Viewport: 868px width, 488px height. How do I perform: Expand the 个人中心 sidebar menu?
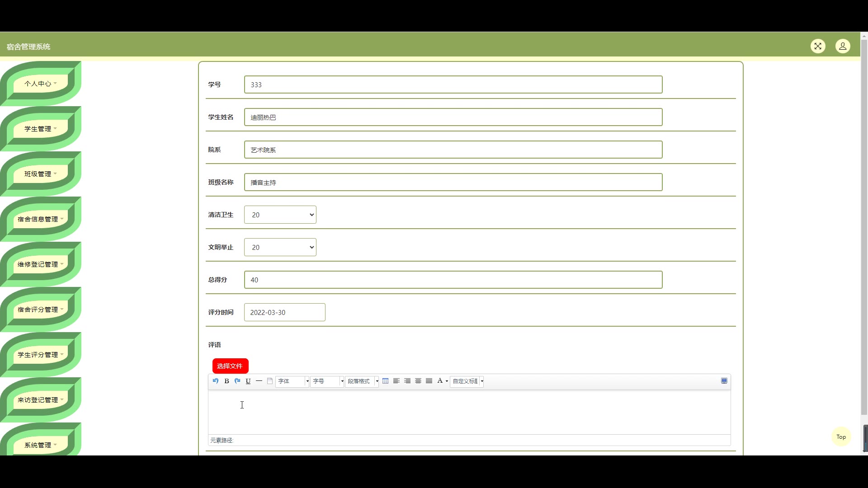[41, 84]
